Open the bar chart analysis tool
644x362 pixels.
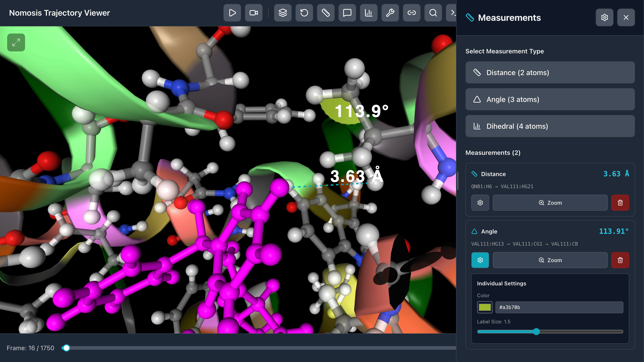369,13
